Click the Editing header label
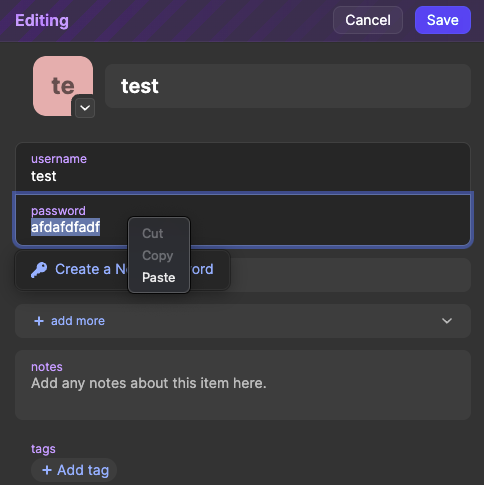The height and width of the screenshot is (485, 484). 42,20
